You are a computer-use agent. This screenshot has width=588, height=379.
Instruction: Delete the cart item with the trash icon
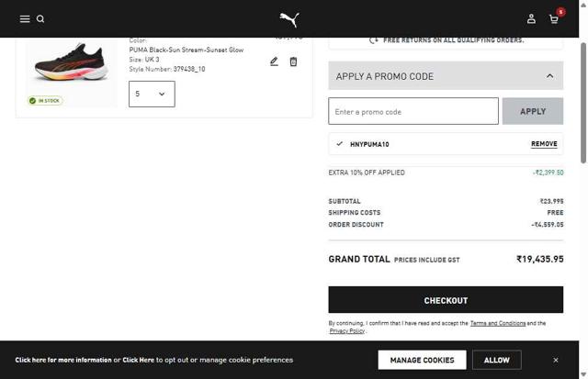point(293,61)
